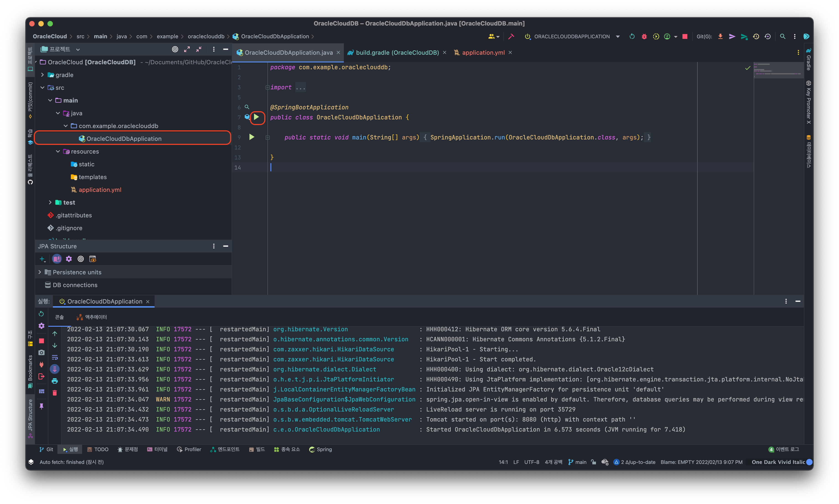Open the Terminal tool window button
Image resolution: width=839 pixels, height=504 pixels.
pos(157,449)
